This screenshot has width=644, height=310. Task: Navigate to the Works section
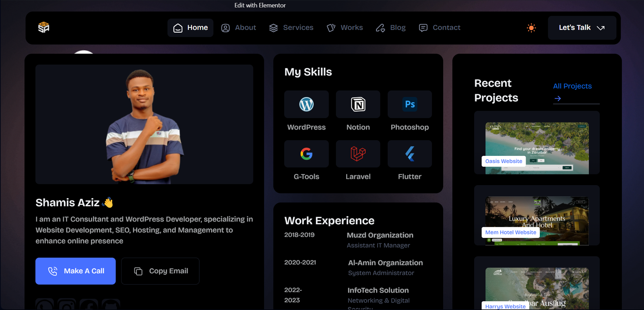coord(345,28)
